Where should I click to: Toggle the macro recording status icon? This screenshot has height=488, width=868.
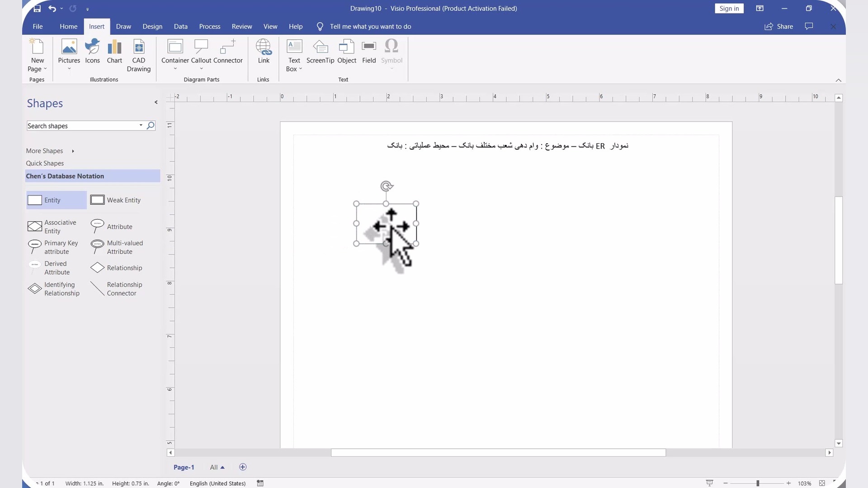(260, 483)
